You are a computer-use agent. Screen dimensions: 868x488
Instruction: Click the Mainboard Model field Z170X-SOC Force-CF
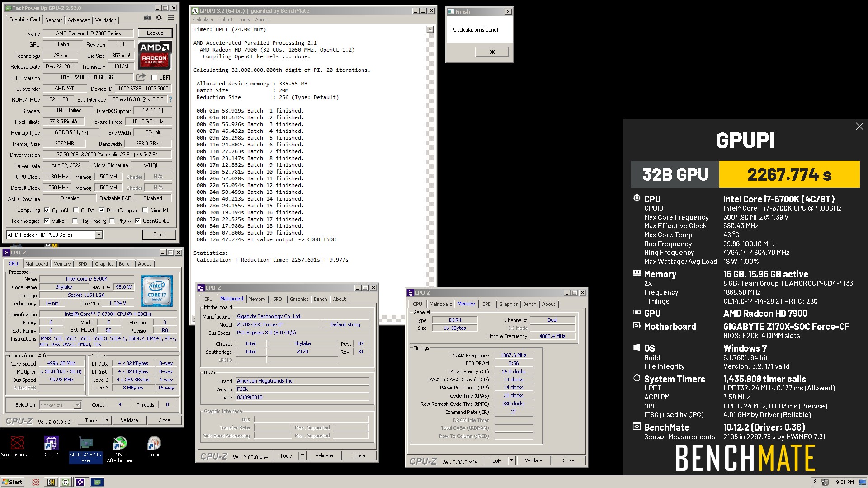tap(278, 324)
